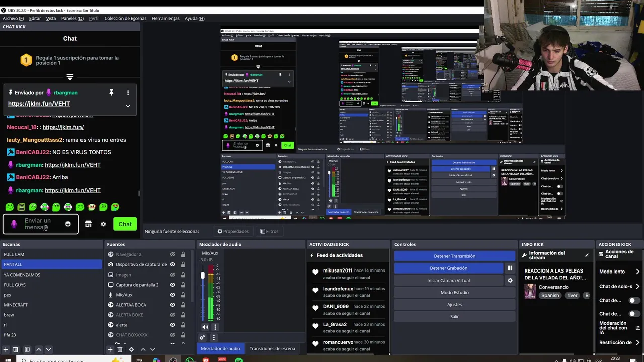The image size is (644, 362).
Task: Click the pin icon on pinned message
Action: pyautogui.click(x=111, y=93)
